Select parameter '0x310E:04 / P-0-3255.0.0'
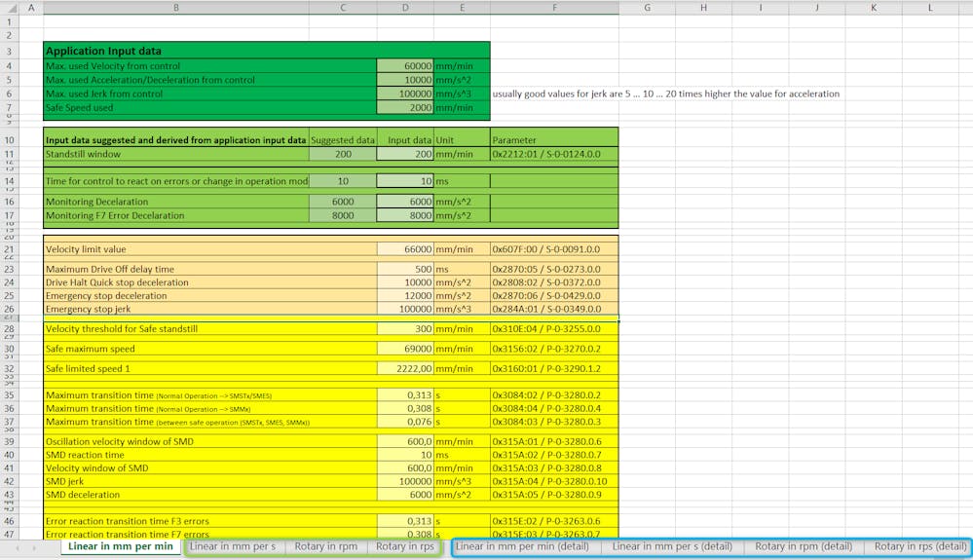This screenshot has height=560, width=973. (x=554, y=328)
